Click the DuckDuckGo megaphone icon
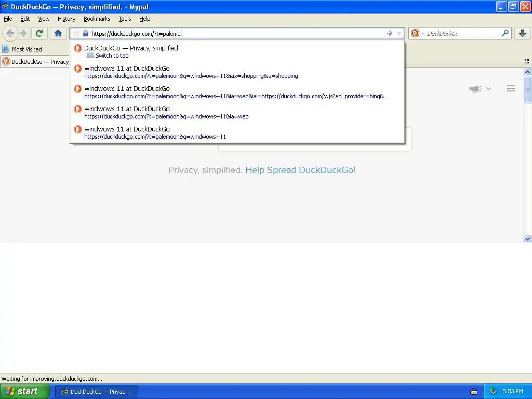 (x=475, y=89)
